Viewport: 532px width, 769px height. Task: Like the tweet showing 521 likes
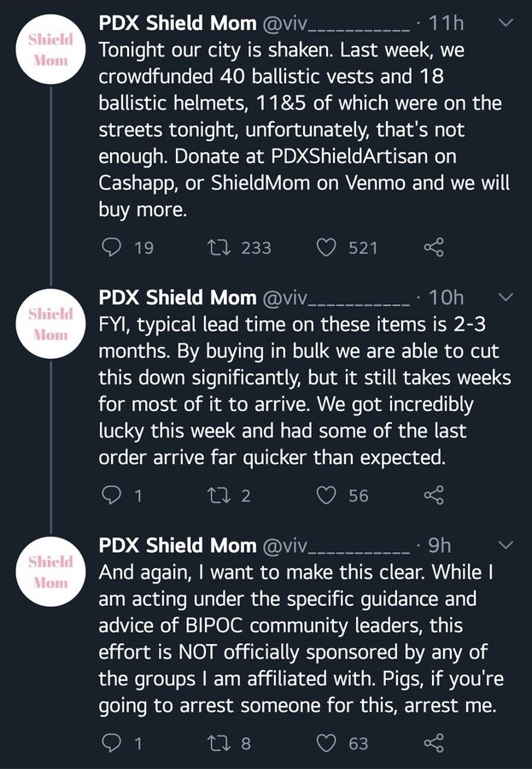point(326,247)
